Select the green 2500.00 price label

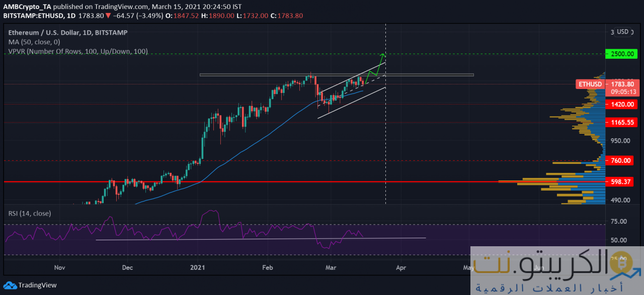click(622, 54)
